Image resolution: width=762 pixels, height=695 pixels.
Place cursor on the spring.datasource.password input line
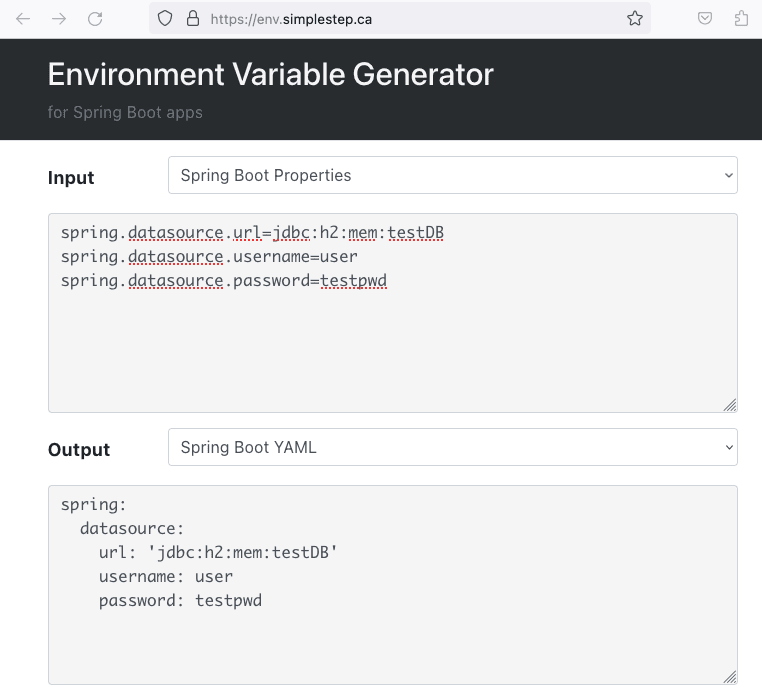pyautogui.click(x=224, y=281)
